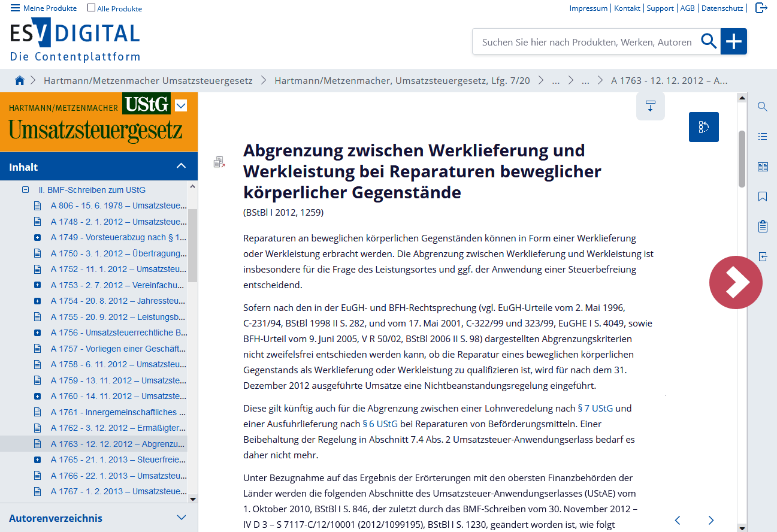
Task: Click the sidebar export/share icon
Action: (x=763, y=256)
